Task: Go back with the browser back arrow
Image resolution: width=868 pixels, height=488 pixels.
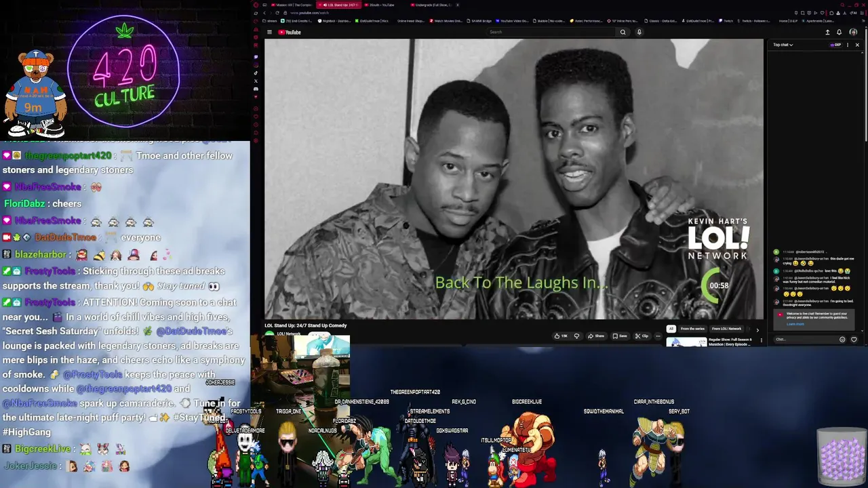Action: pos(264,13)
